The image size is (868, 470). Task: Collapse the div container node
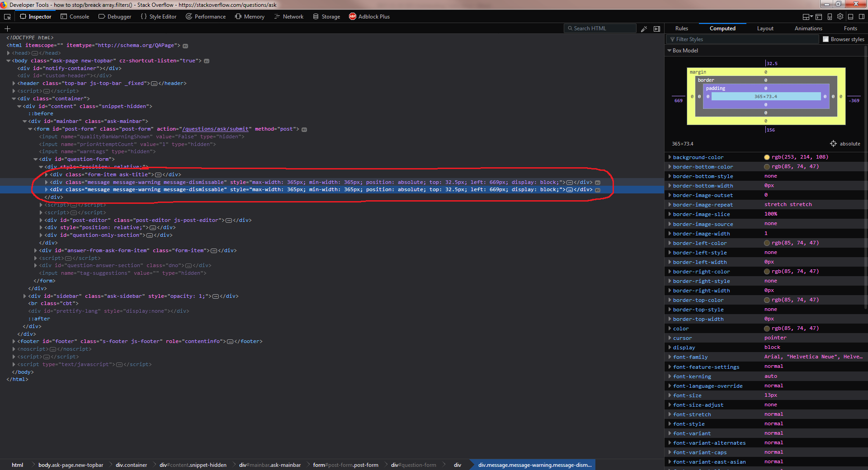pyautogui.click(x=14, y=99)
